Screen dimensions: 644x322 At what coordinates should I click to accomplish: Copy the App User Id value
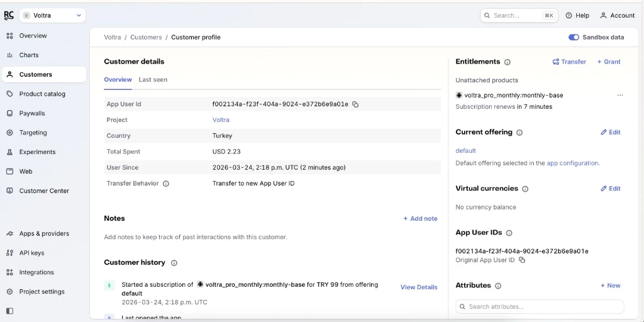355,104
